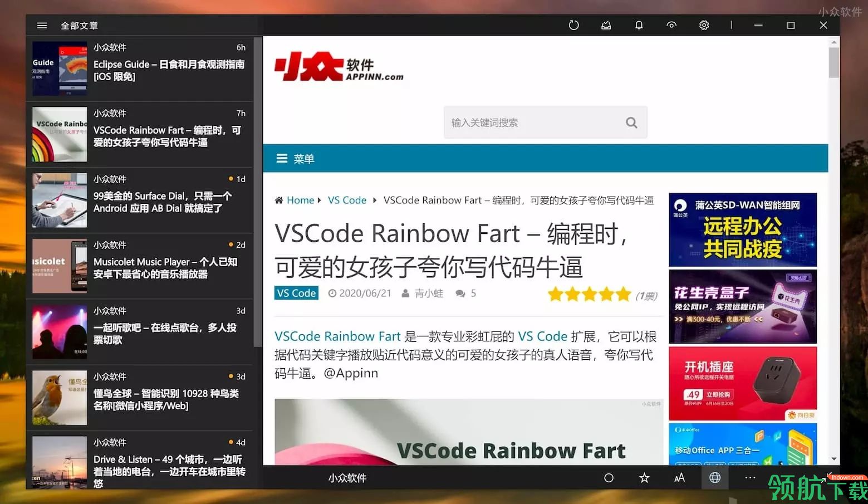Select VSCode Rainbow Fart article in list
The height and width of the screenshot is (504, 868).
[x=139, y=134]
